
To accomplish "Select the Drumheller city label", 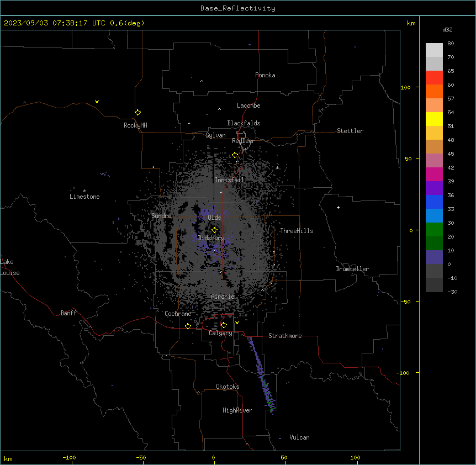I will tap(352, 269).
